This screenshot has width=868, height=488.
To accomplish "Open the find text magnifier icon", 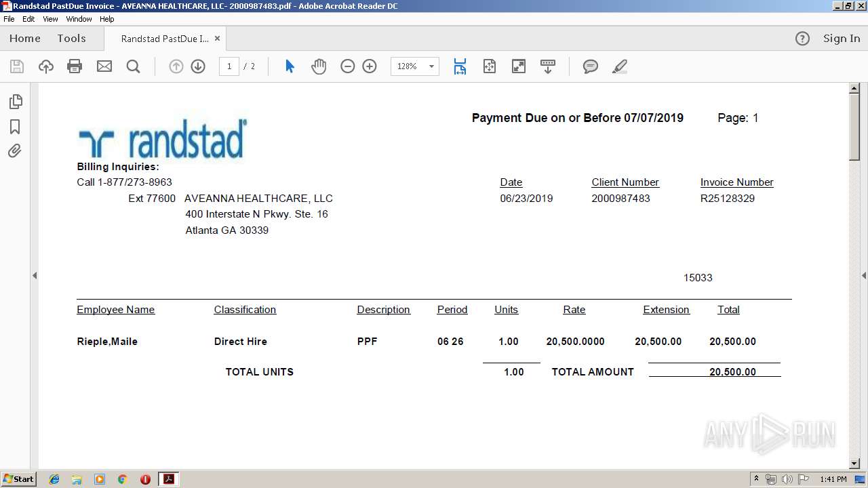I will point(134,66).
